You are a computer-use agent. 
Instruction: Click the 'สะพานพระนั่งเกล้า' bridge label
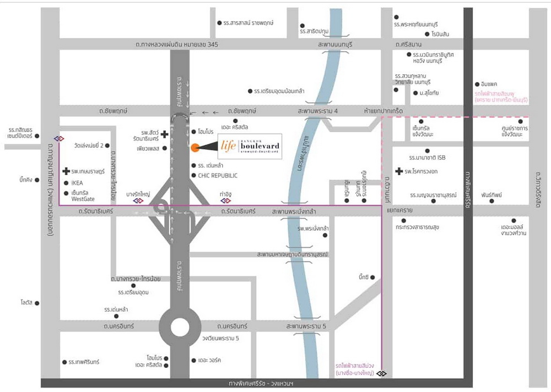294,211
